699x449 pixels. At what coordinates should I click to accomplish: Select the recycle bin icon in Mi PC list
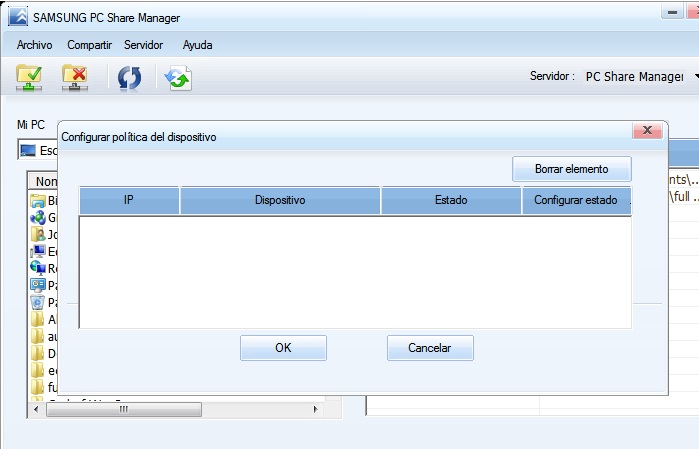38,302
